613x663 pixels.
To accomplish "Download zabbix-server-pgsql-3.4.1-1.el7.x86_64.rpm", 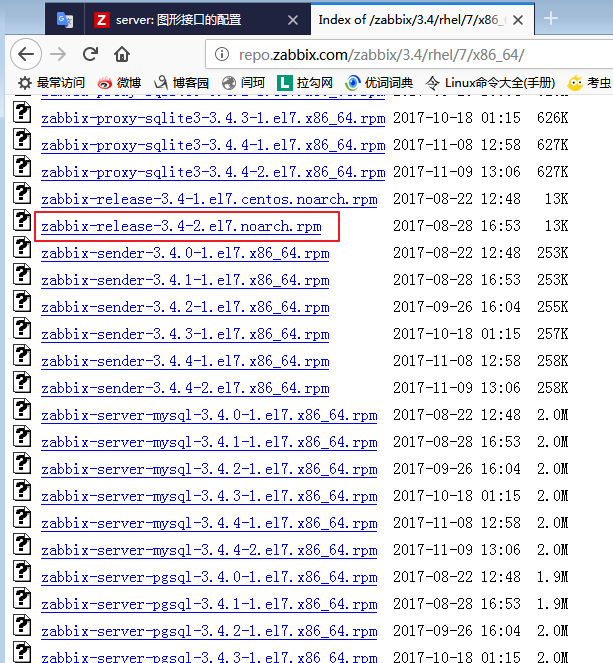I will point(209,605).
